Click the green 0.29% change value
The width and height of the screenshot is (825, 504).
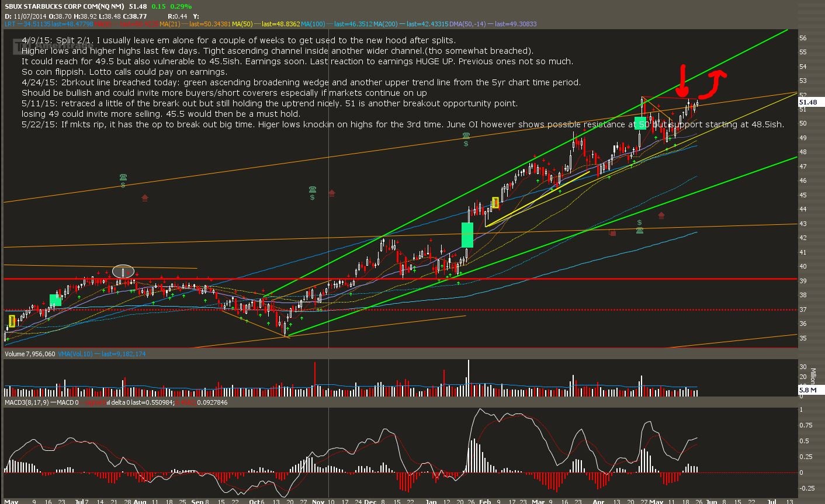(x=181, y=6)
